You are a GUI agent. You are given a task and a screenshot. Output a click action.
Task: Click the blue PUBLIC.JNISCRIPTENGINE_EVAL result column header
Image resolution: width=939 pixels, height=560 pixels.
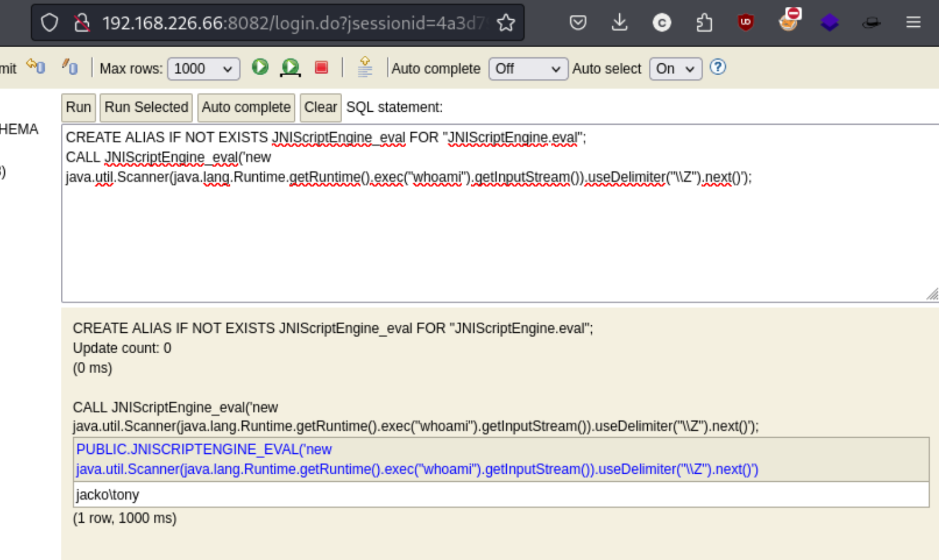tap(501, 459)
